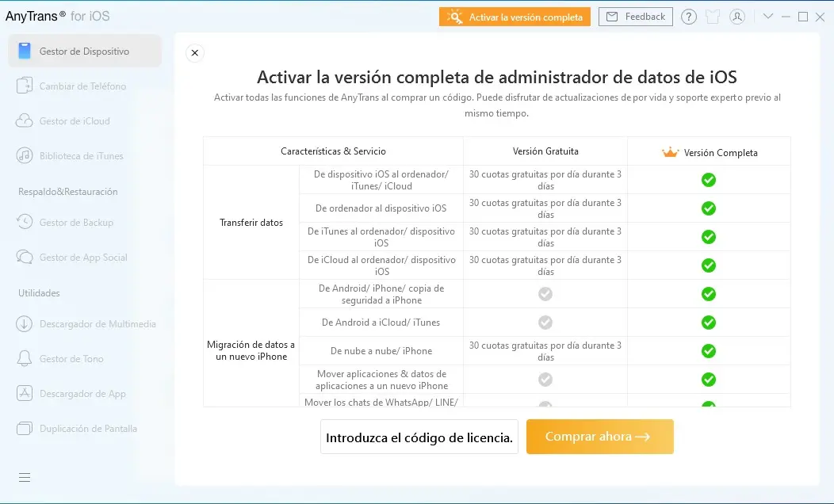This screenshot has width=834, height=504.
Task: Expand the title bar dropdown chevron
Action: point(768,17)
